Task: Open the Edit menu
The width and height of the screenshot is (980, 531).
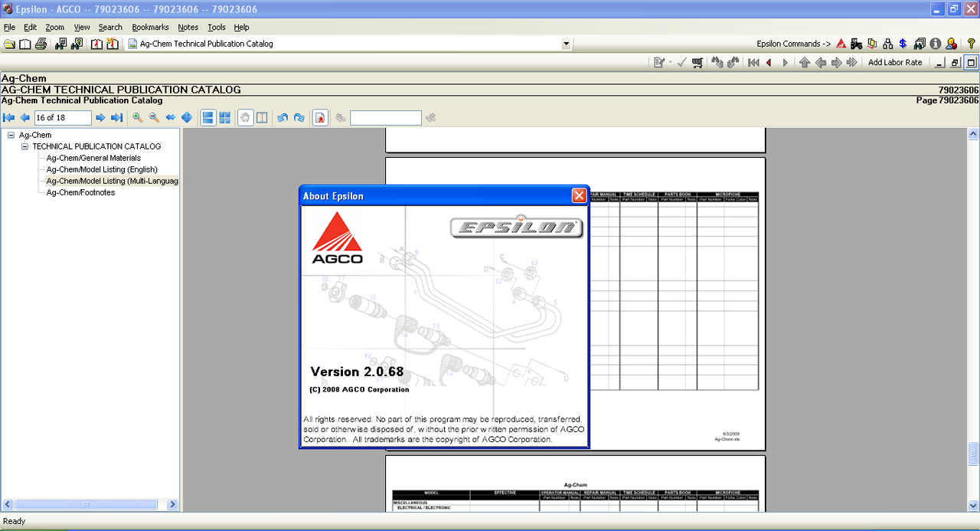Action: 30,27
